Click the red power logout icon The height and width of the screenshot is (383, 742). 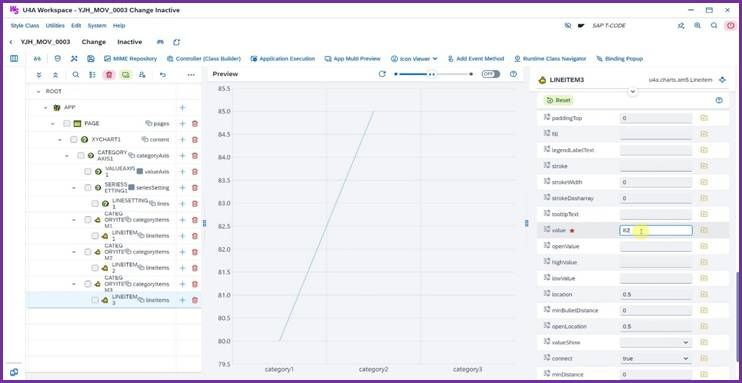click(730, 26)
